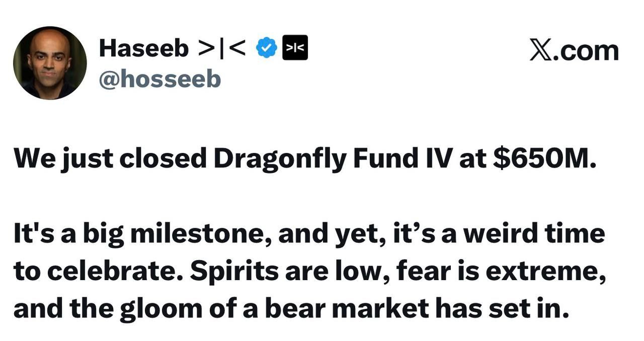Click the X logo in X.com
This screenshot has height=341, width=644.
[541, 51]
